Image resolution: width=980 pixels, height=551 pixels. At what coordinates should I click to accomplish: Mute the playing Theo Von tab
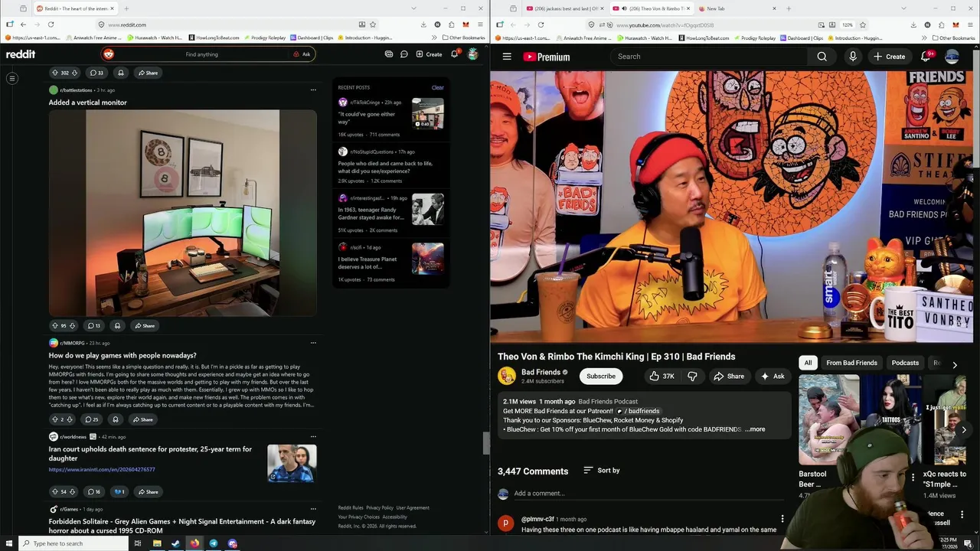pyautogui.click(x=624, y=8)
